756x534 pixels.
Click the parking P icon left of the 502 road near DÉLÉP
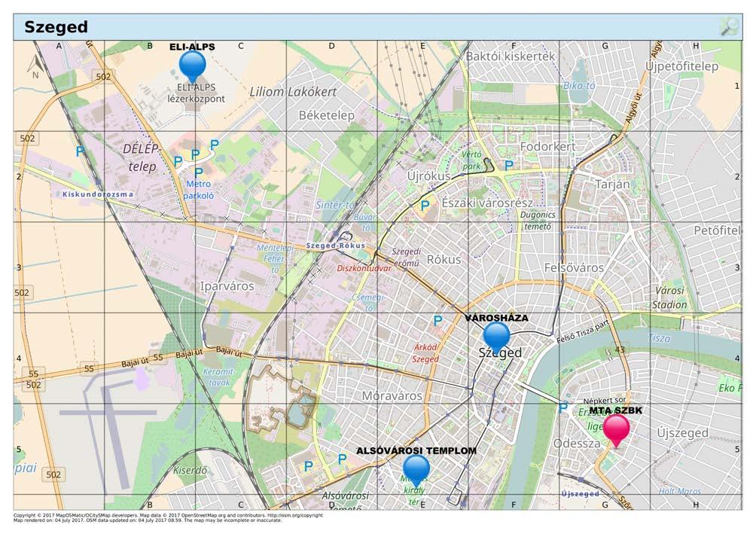(80, 151)
